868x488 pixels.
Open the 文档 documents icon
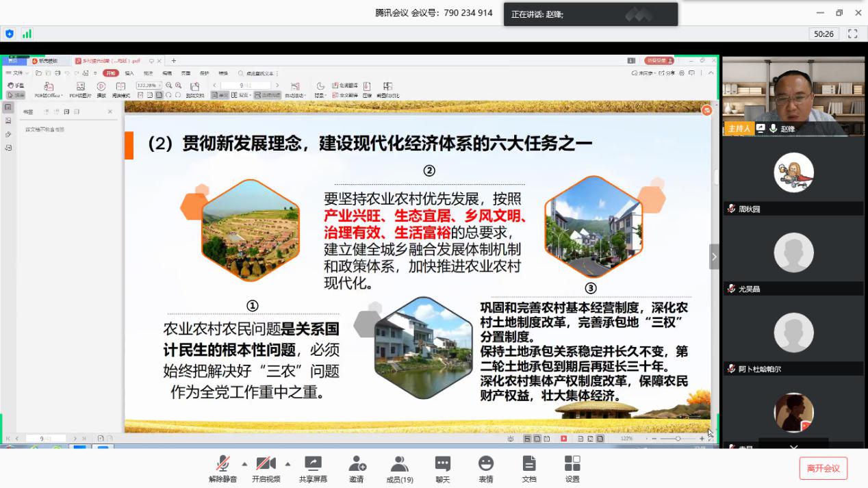(529, 469)
